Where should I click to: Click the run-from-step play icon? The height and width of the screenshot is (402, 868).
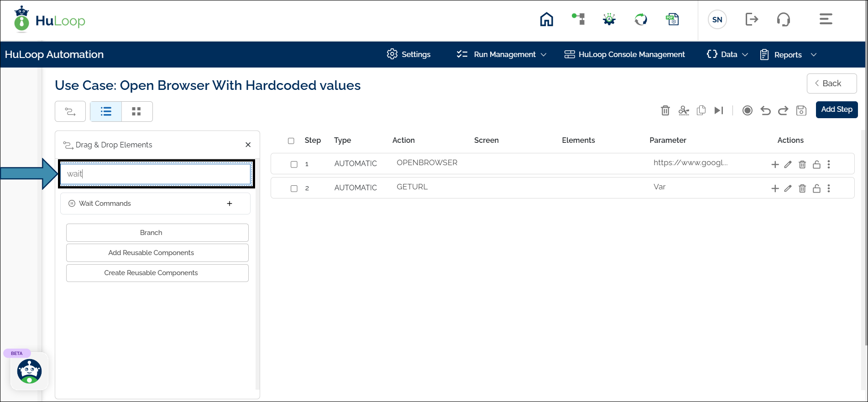pos(719,110)
